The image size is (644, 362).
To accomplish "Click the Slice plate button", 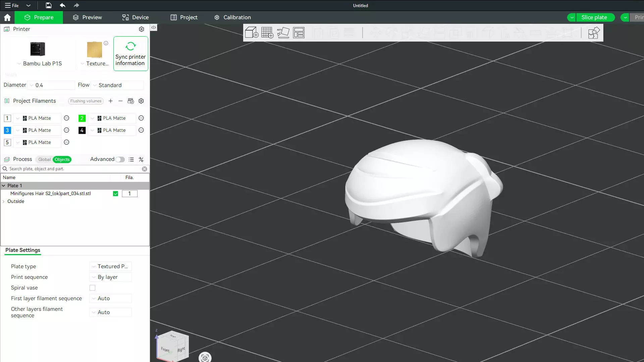I will coord(594,17).
